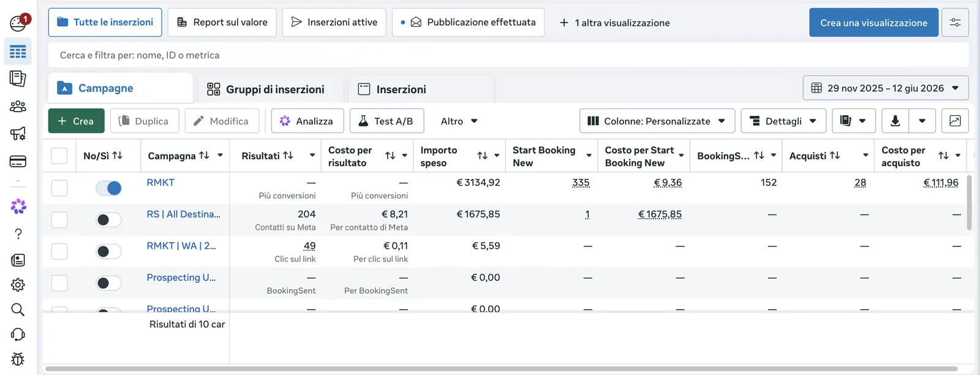Click Crea una visualizzazione button

point(873,23)
